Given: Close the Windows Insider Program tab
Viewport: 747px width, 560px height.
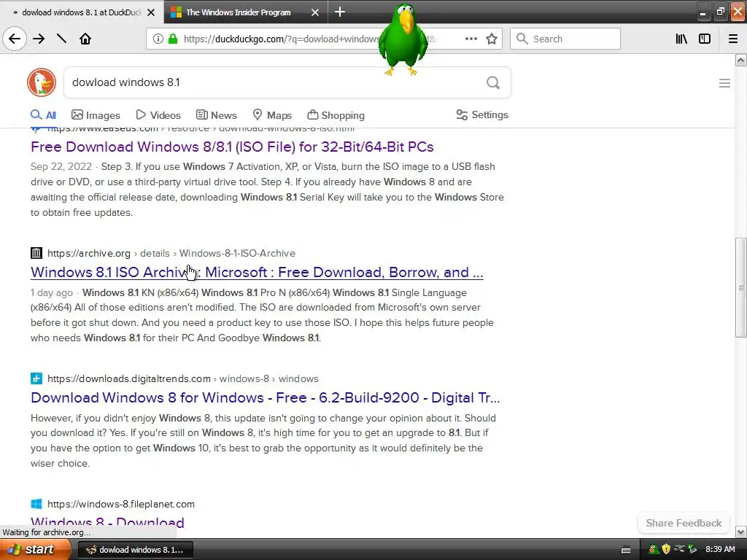Looking at the screenshot, I should click(x=315, y=12).
